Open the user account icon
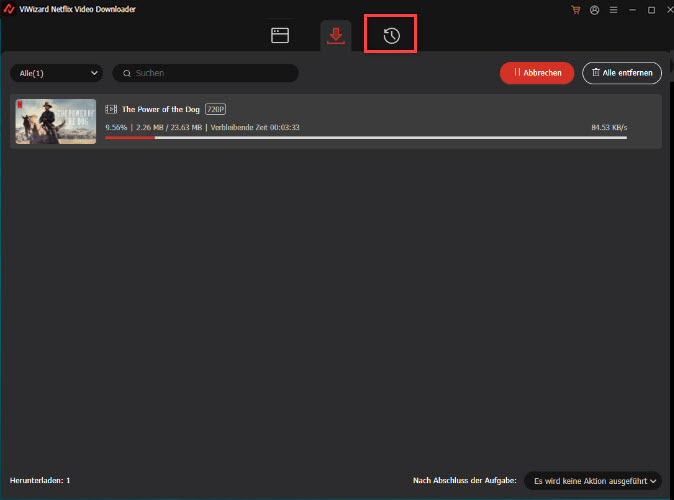Screen dimensions: 674x500 pyautogui.click(x=594, y=10)
